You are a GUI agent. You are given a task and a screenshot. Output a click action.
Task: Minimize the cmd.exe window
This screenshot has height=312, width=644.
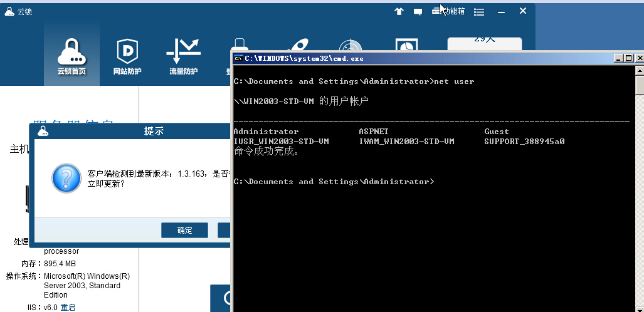pos(618,58)
